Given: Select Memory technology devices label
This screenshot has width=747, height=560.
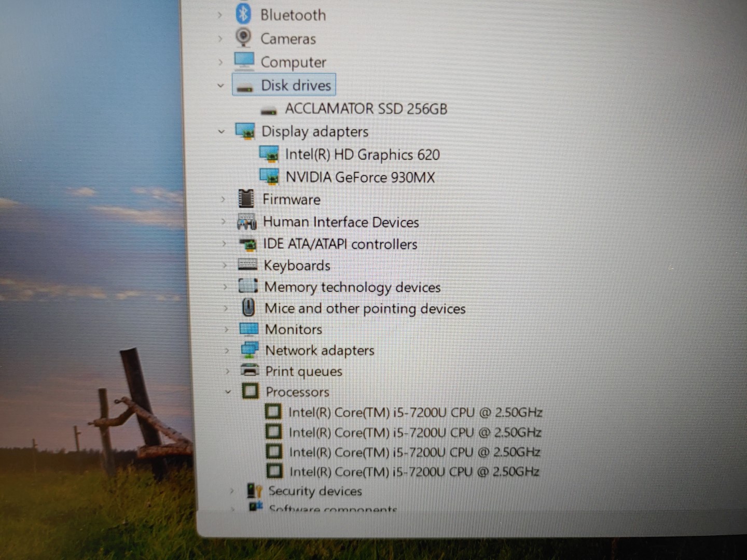Looking at the screenshot, I should [x=352, y=287].
